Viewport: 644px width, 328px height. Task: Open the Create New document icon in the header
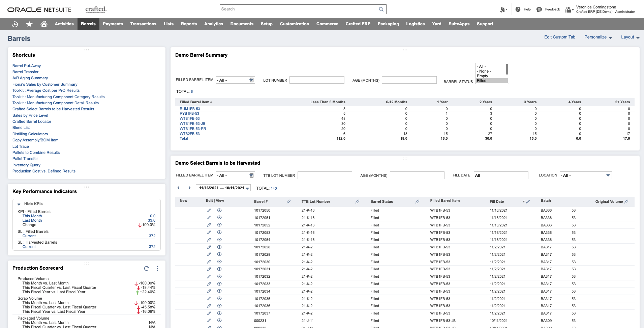503,9
